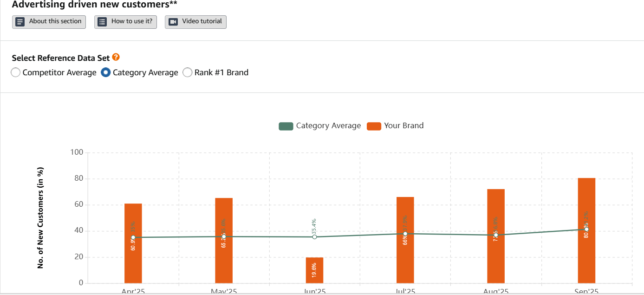Click the Select Reference Data Set heading
This screenshot has height=295, width=644.
[61, 58]
